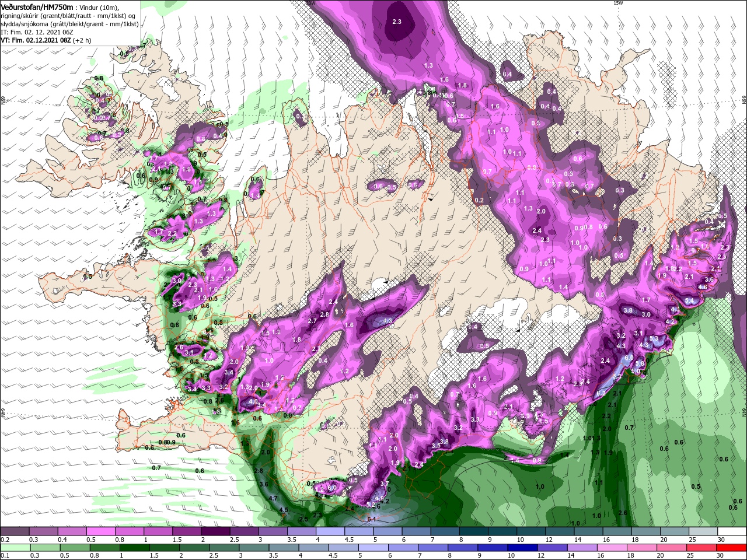The image size is (747, 560).
Task: Click the 5.4 snowfall value on the map
Action: click(690, 301)
